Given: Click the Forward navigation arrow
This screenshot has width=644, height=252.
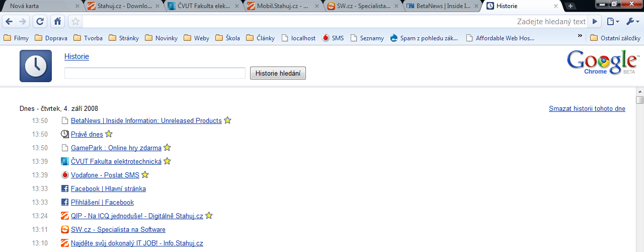Looking at the screenshot, I should [x=23, y=22].
